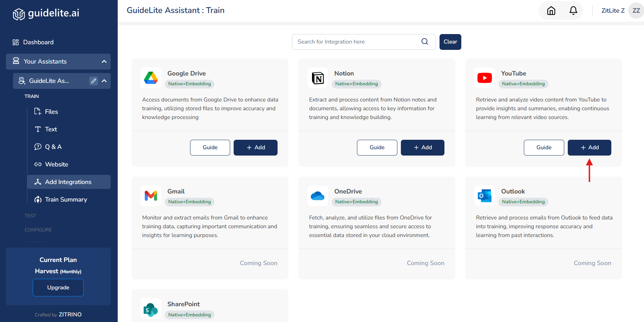Click the SharePoint card title
The width and height of the screenshot is (644, 322).
(183, 304)
